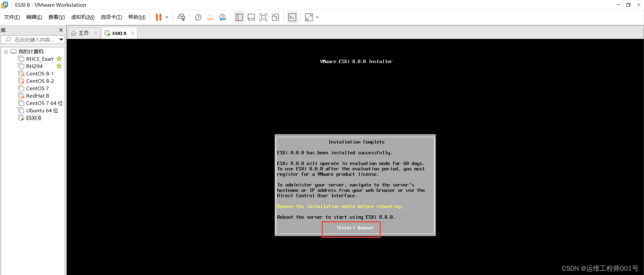Select the CentOS 8-2 virtual machine
Viewport: 644px width, 275px height.
[40, 81]
